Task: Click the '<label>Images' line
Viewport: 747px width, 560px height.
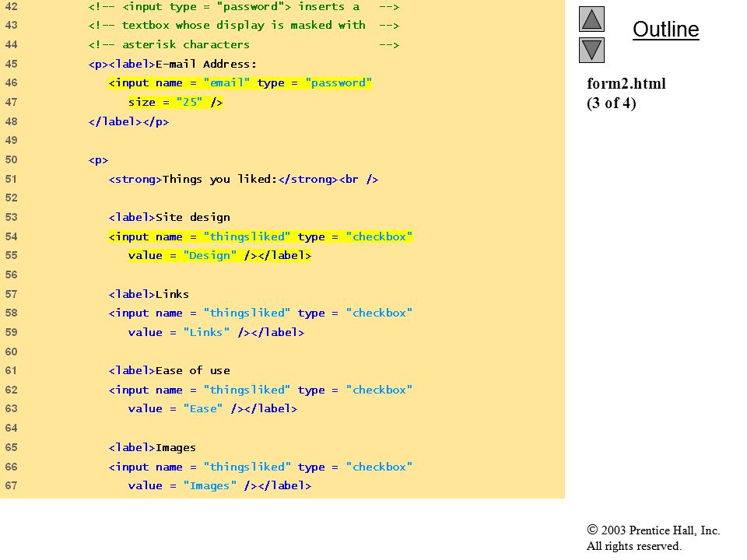Action: coord(152,448)
